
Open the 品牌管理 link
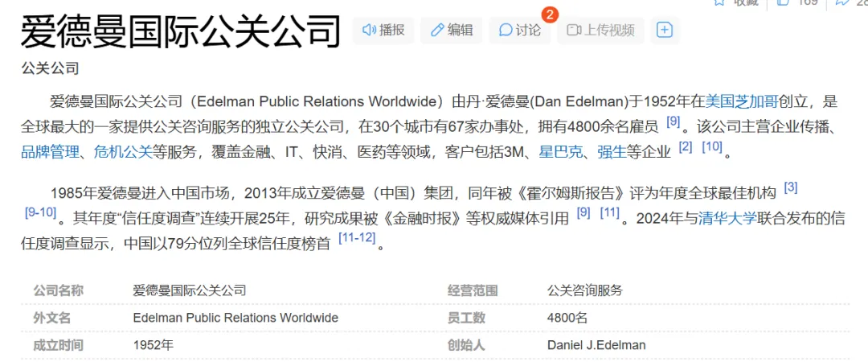point(50,152)
